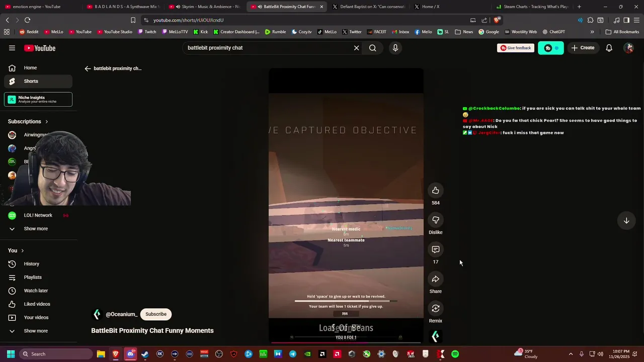The image size is (644, 362).
Task: Open Steam from the taskbar
Action: (145, 354)
